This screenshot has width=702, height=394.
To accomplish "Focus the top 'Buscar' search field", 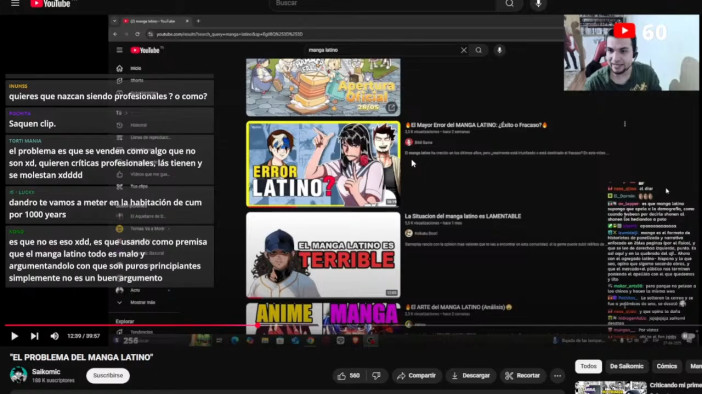I will tap(383, 4).
